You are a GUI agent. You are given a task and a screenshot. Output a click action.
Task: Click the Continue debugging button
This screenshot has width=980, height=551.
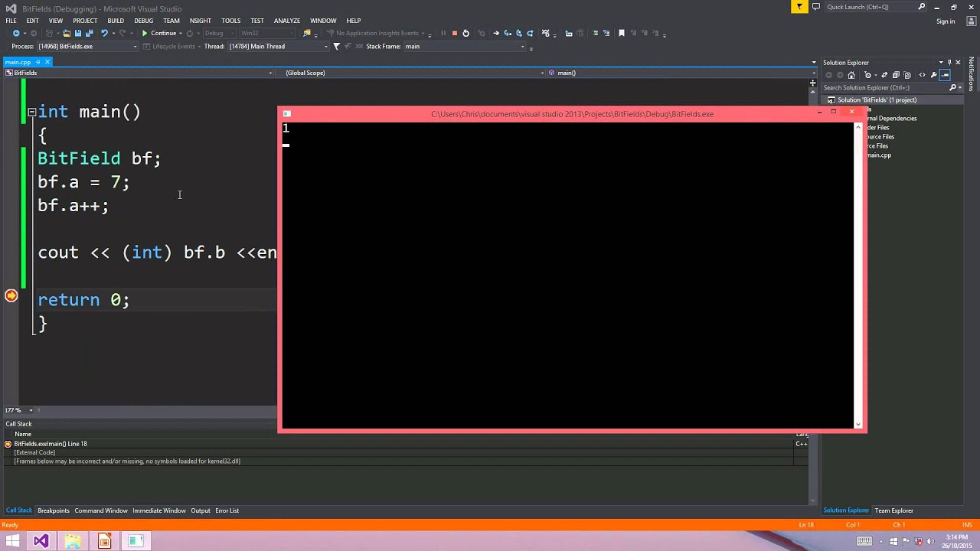(158, 33)
